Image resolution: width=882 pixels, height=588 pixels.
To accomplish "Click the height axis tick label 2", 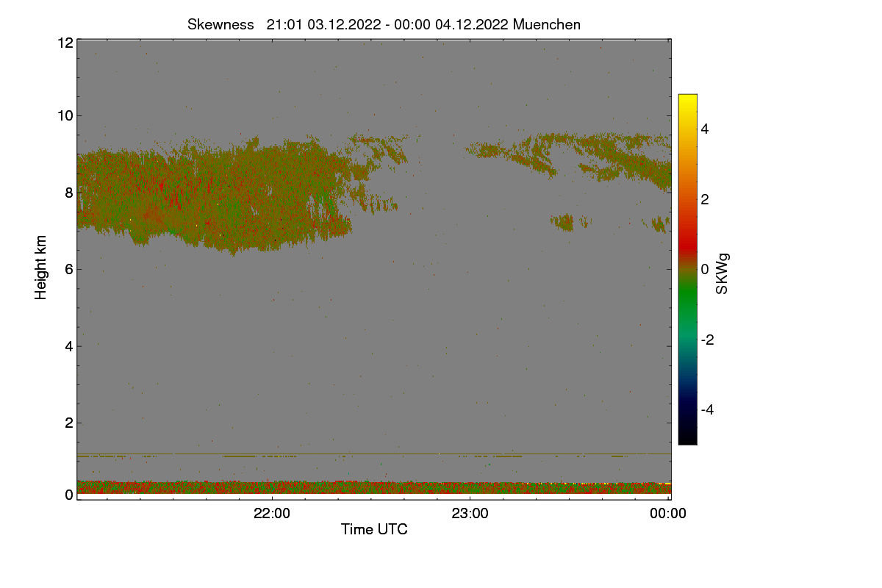I will click(x=68, y=423).
